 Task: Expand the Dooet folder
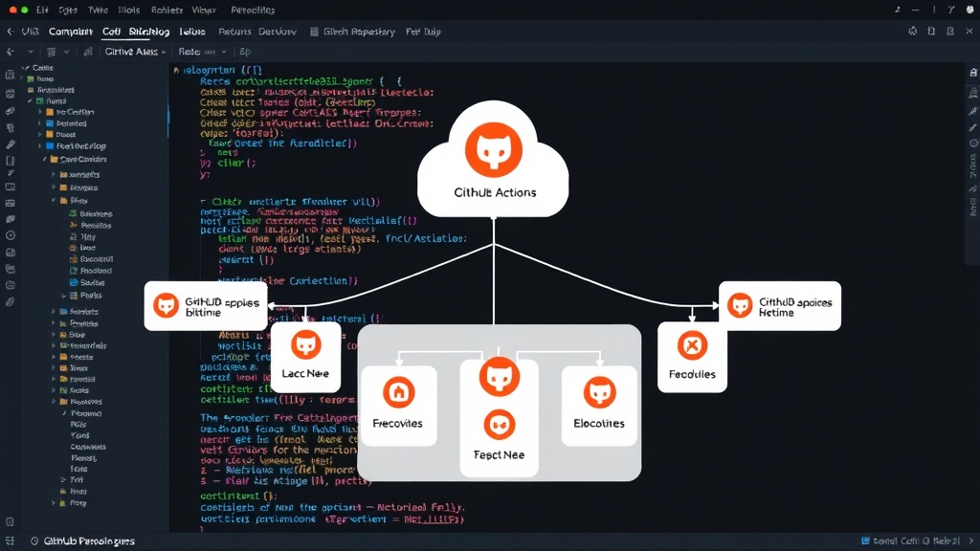[40, 134]
